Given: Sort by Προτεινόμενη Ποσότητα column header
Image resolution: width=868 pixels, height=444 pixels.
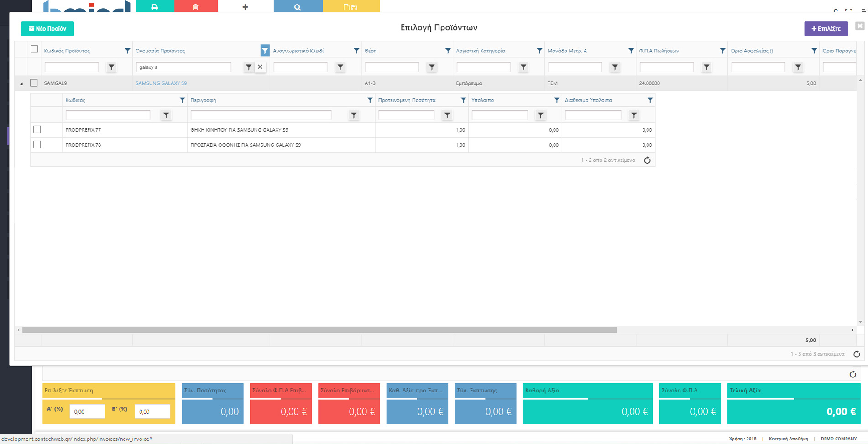Looking at the screenshot, I should tap(407, 100).
